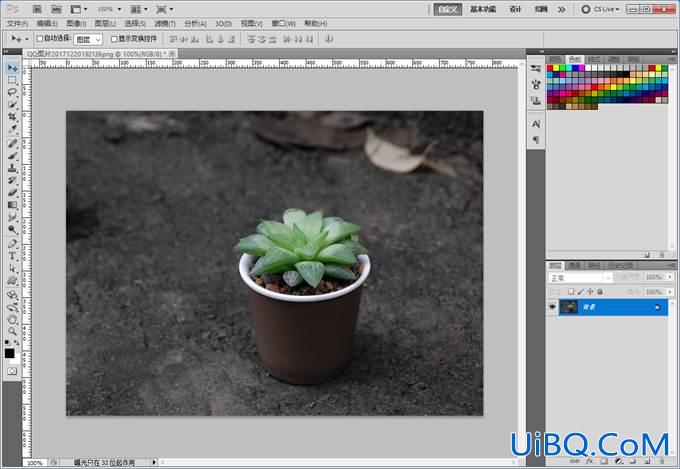Enable the 显示变换控件 checkbox

pyautogui.click(x=114, y=39)
